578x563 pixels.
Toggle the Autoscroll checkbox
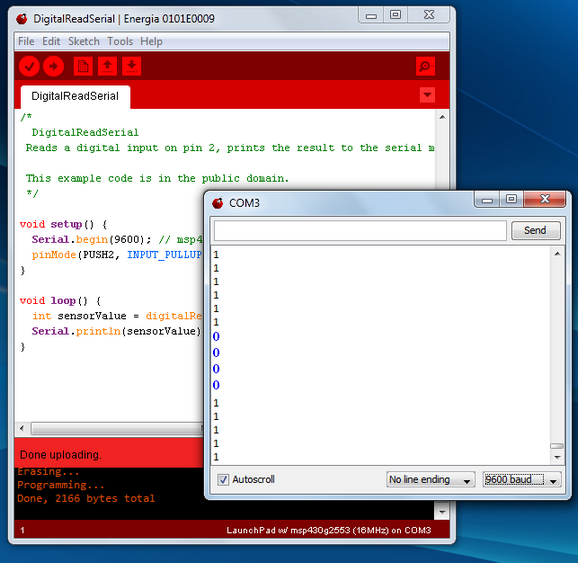coord(223,480)
